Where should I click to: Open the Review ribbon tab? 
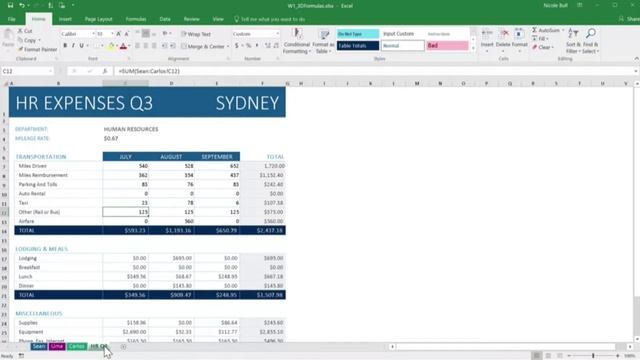191,19
